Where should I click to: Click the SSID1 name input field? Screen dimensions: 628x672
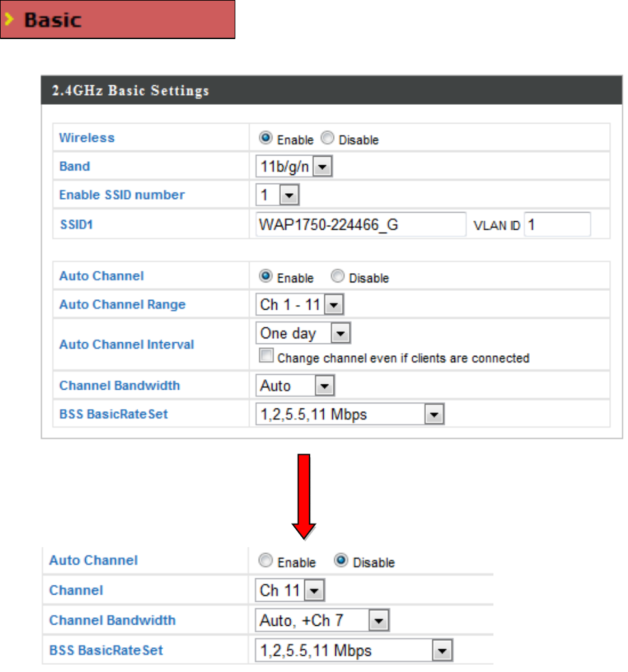[361, 224]
